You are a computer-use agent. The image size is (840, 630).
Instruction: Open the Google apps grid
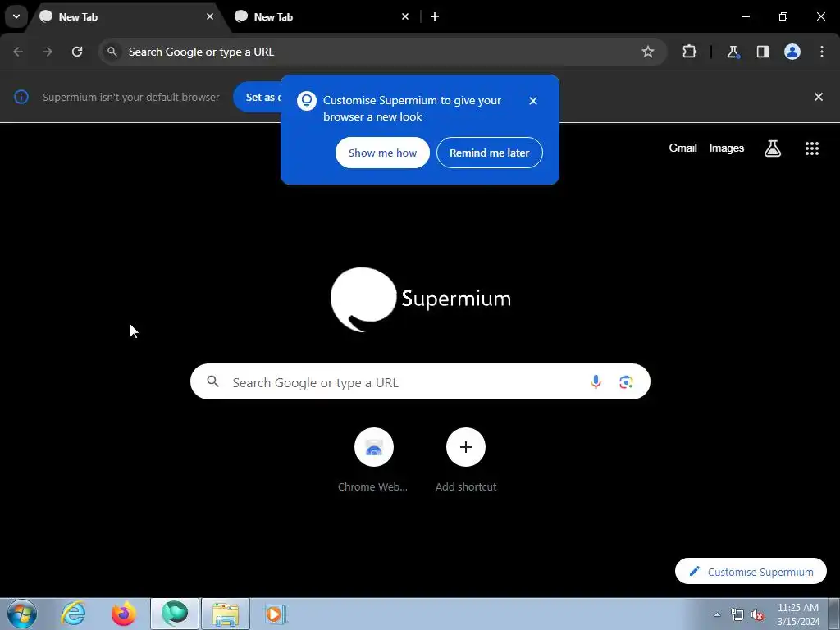(811, 148)
